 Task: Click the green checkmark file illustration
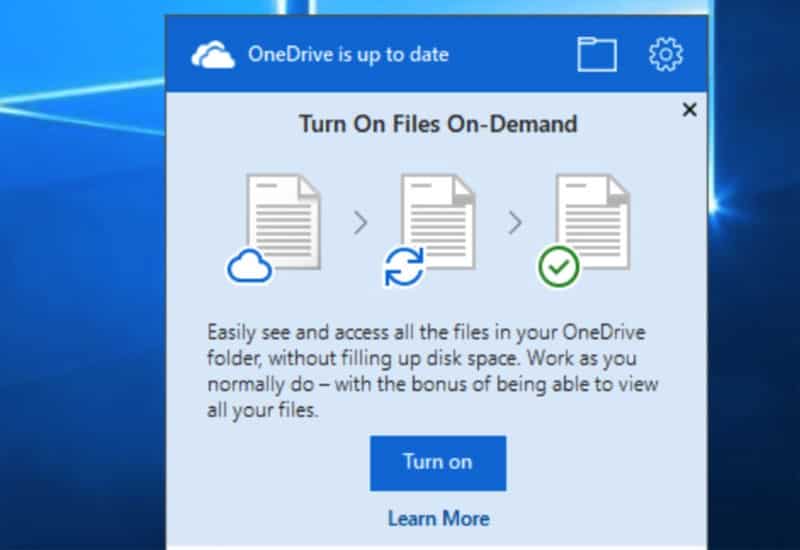pyautogui.click(x=584, y=230)
